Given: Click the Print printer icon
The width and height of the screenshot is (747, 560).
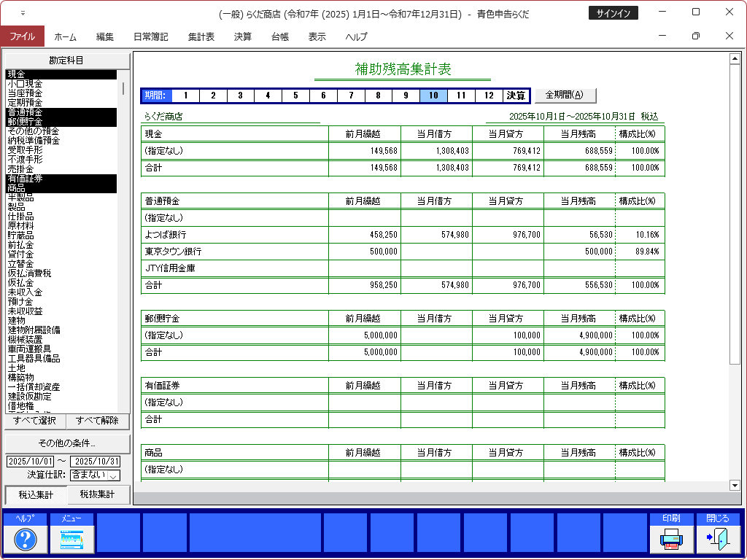Looking at the screenshot, I should [671, 539].
